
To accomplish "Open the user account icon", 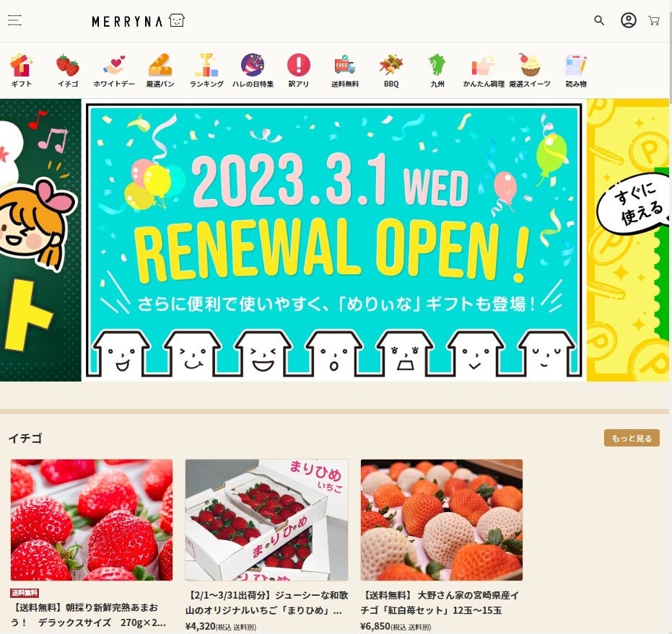I will tap(628, 20).
